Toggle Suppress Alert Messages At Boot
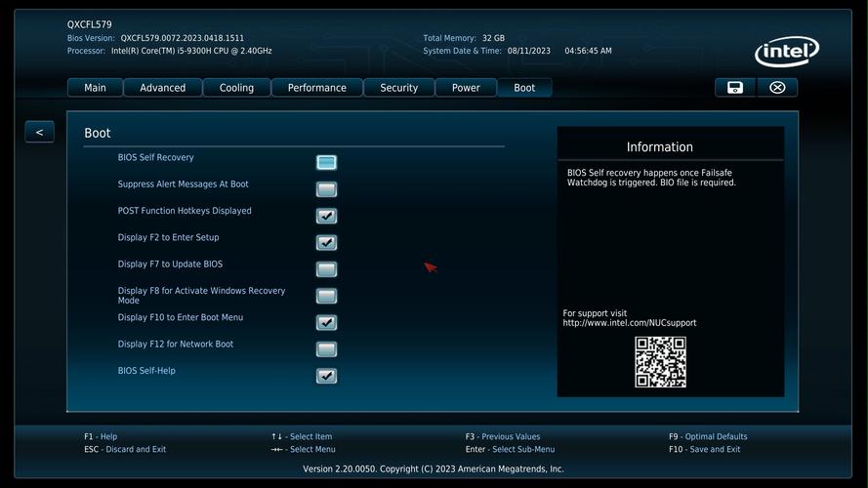 tap(326, 189)
